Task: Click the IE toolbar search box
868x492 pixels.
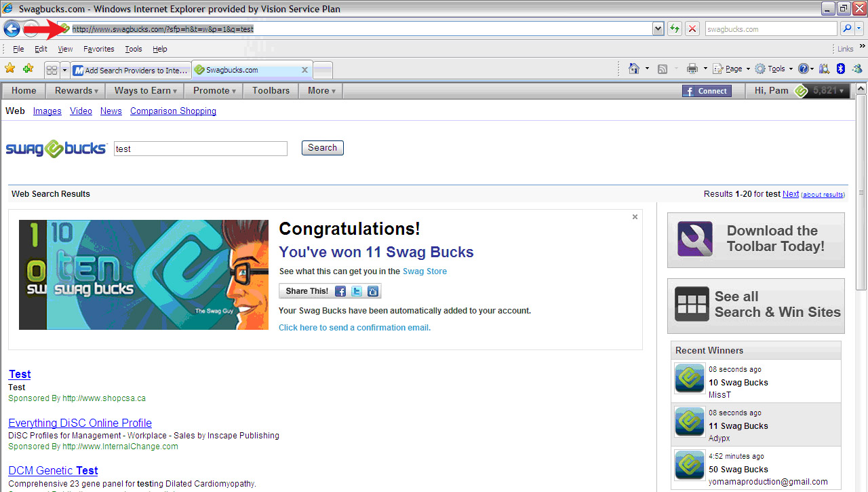Action: pyautogui.click(x=770, y=29)
